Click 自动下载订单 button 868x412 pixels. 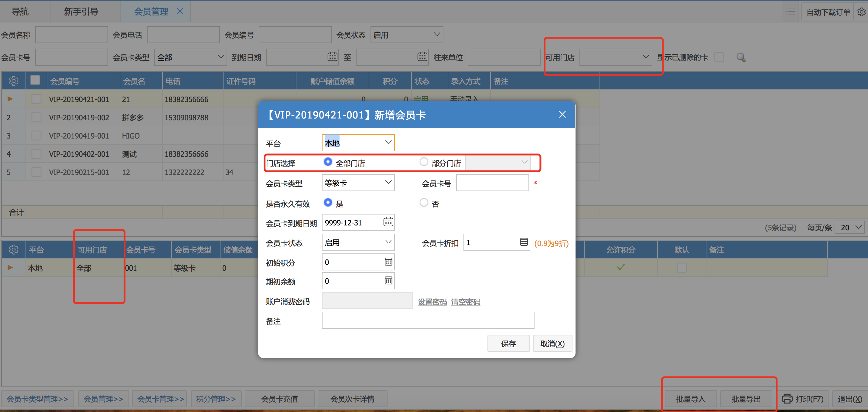[x=828, y=12]
